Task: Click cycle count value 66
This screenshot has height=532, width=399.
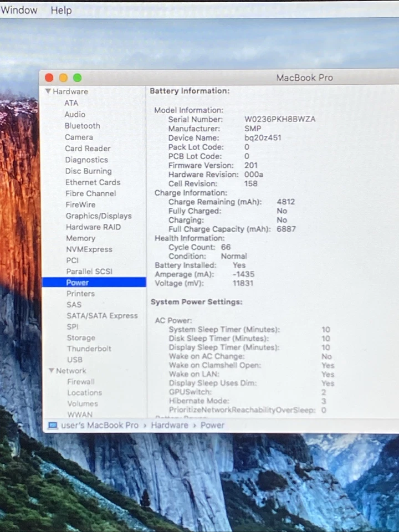Action: 226,247
